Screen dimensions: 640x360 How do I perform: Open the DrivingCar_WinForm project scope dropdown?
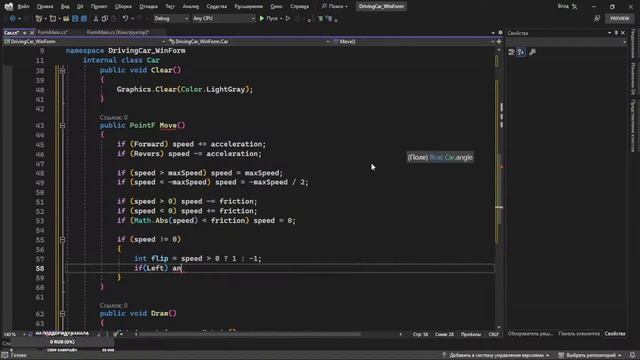click(84, 42)
